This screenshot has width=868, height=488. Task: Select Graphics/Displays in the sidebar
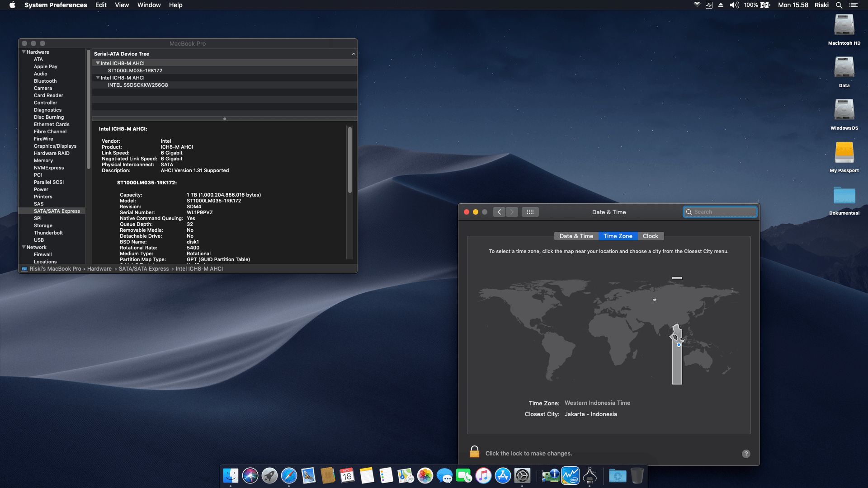tap(55, 146)
